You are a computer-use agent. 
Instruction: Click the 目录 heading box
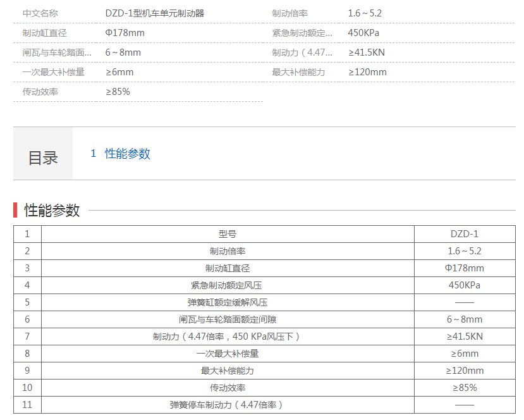42,154
